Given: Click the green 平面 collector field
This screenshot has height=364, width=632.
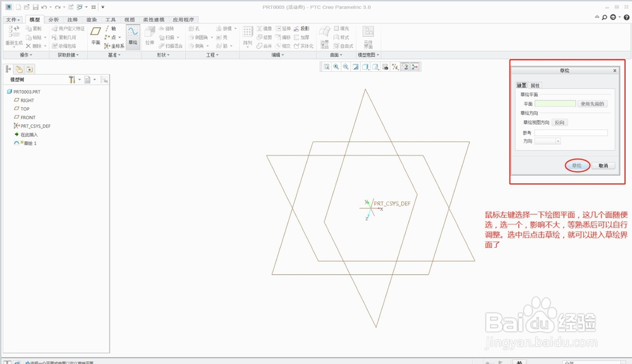Looking at the screenshot, I should tap(555, 104).
